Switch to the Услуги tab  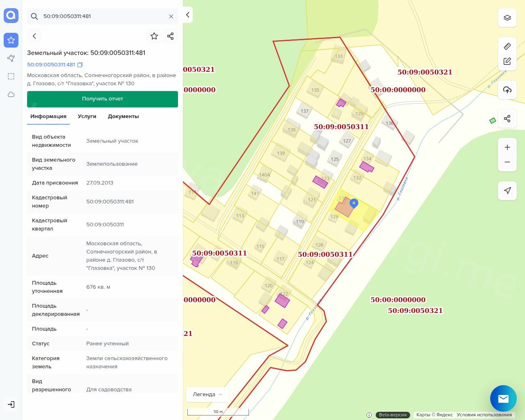coord(87,116)
